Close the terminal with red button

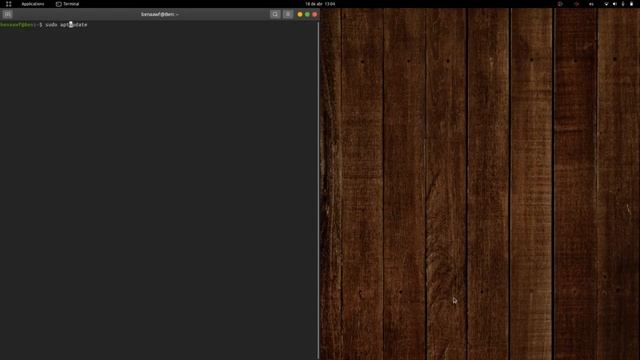[x=315, y=14]
